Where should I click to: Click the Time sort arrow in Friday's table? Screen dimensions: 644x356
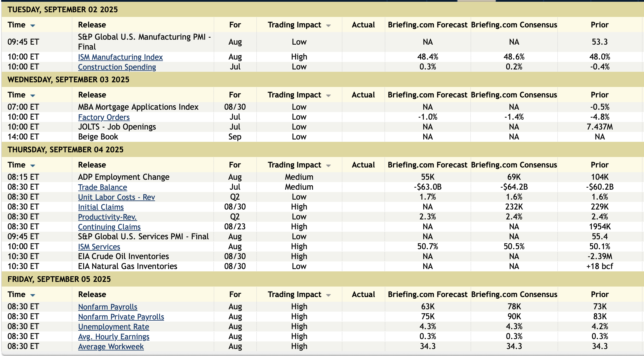click(33, 295)
